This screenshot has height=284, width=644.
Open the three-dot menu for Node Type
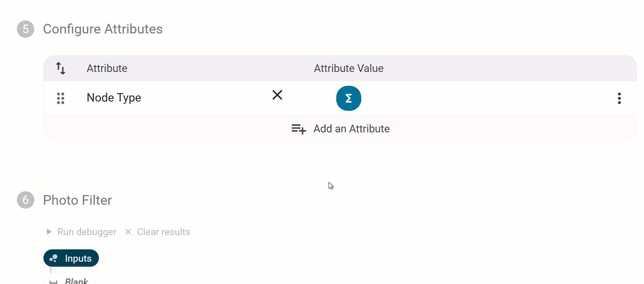(x=619, y=98)
